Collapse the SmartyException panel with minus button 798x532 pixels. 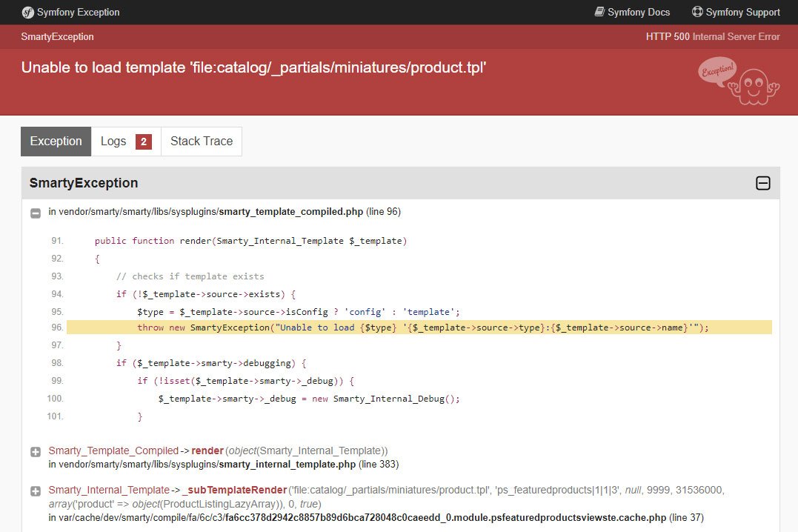point(763,183)
